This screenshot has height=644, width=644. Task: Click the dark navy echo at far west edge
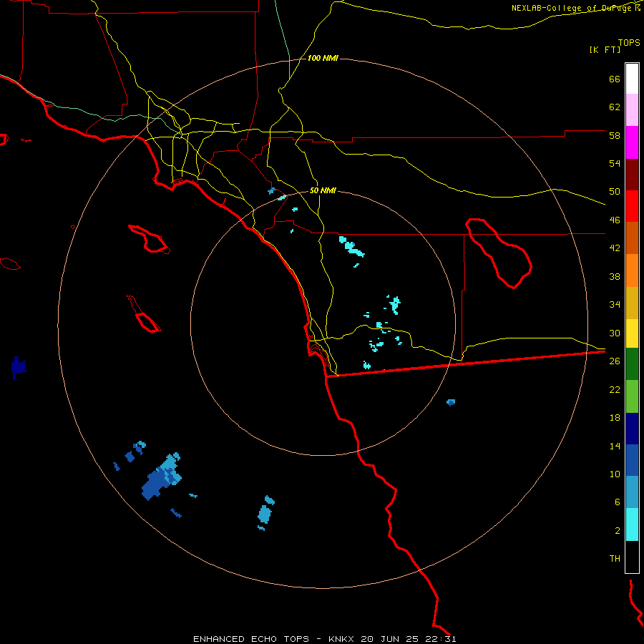point(19,367)
